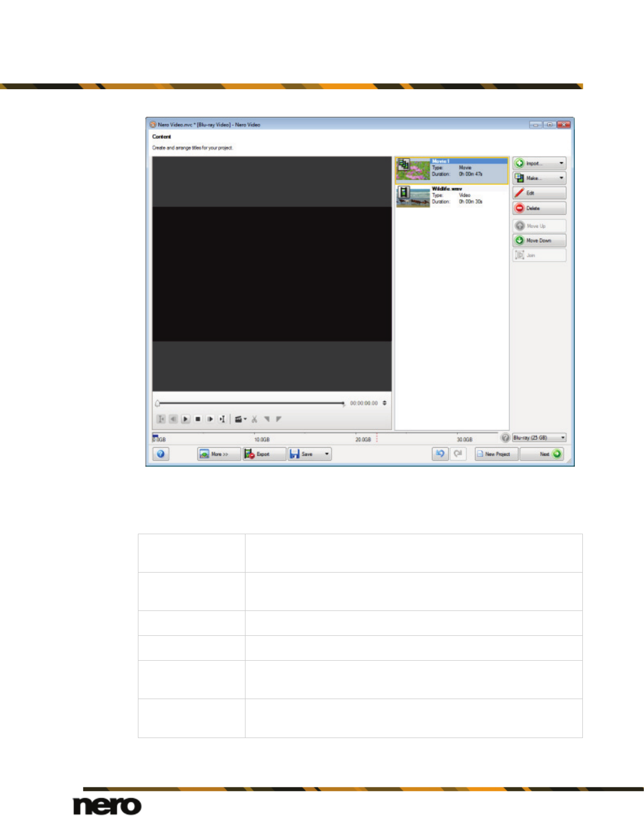Click the preview position slider handle
The height and width of the screenshot is (817, 644).
point(157,403)
